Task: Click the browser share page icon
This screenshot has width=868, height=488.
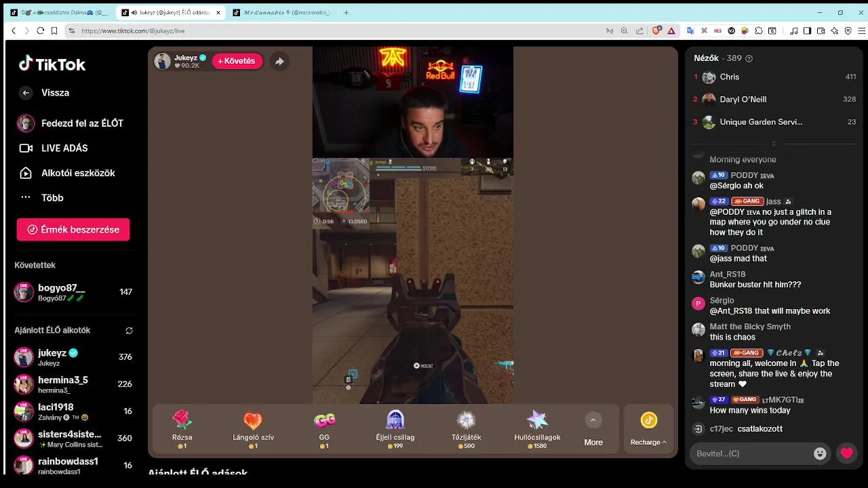Action: click(x=639, y=30)
